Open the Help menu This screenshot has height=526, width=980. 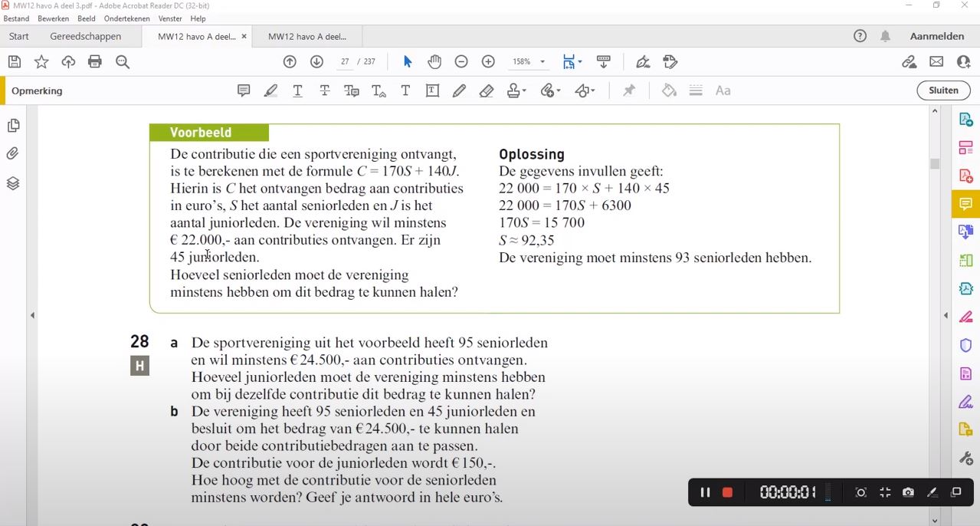pyautogui.click(x=198, y=18)
